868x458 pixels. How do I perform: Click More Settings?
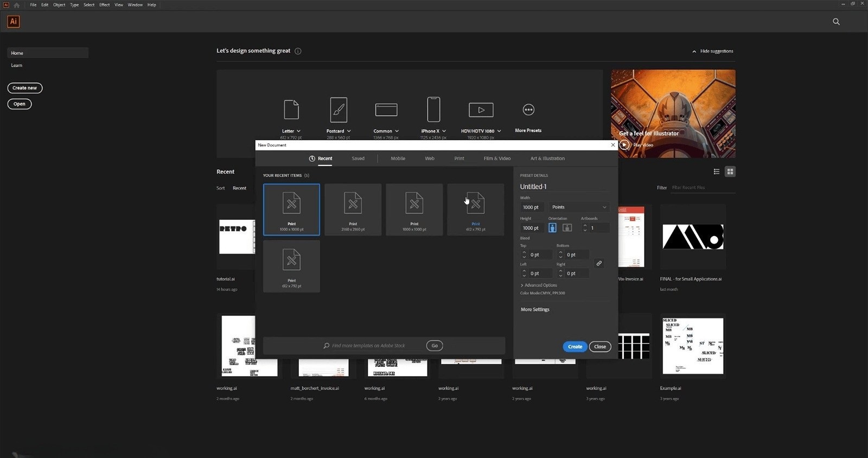[x=535, y=309]
